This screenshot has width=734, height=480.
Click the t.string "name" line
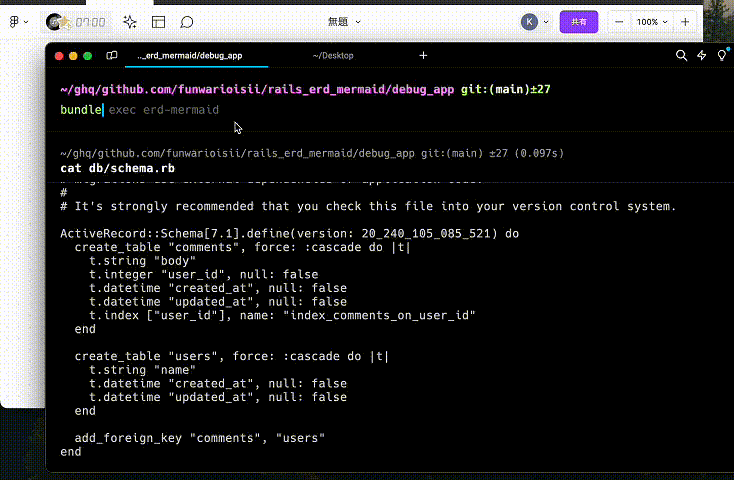(142, 369)
